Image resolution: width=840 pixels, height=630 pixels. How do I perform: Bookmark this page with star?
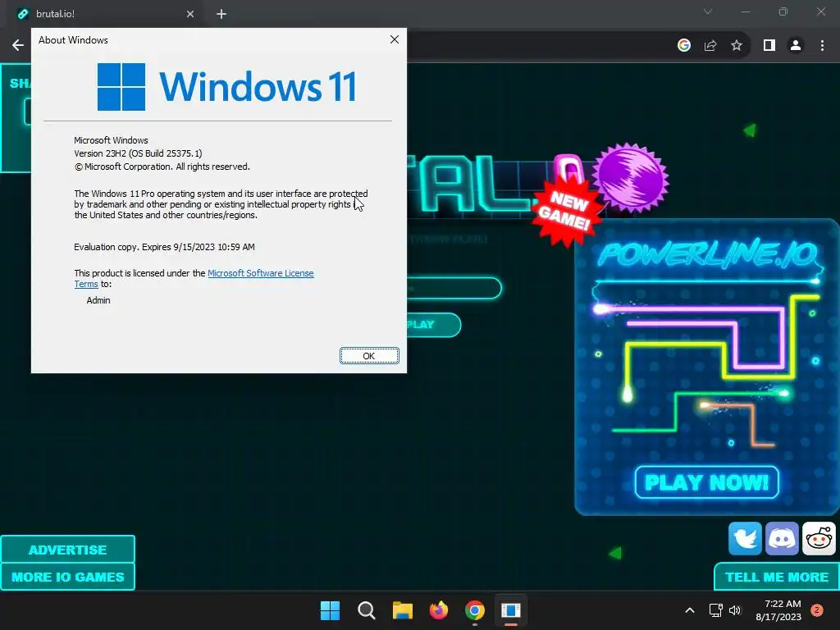point(737,46)
